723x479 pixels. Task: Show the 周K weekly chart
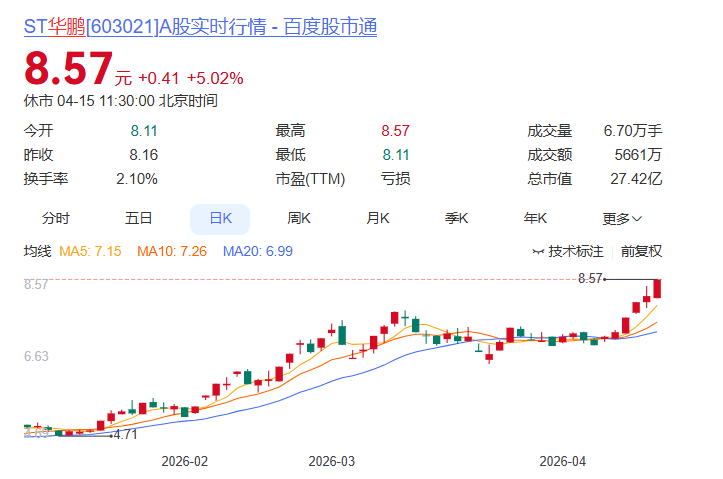tap(299, 219)
